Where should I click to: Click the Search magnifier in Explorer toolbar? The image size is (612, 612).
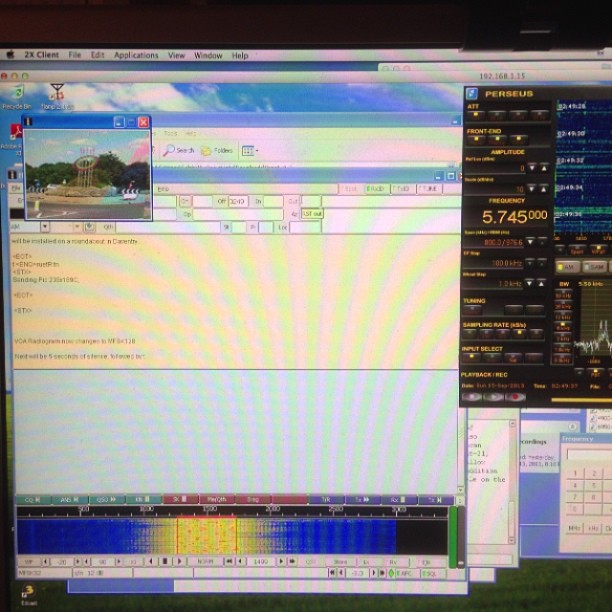[169, 150]
